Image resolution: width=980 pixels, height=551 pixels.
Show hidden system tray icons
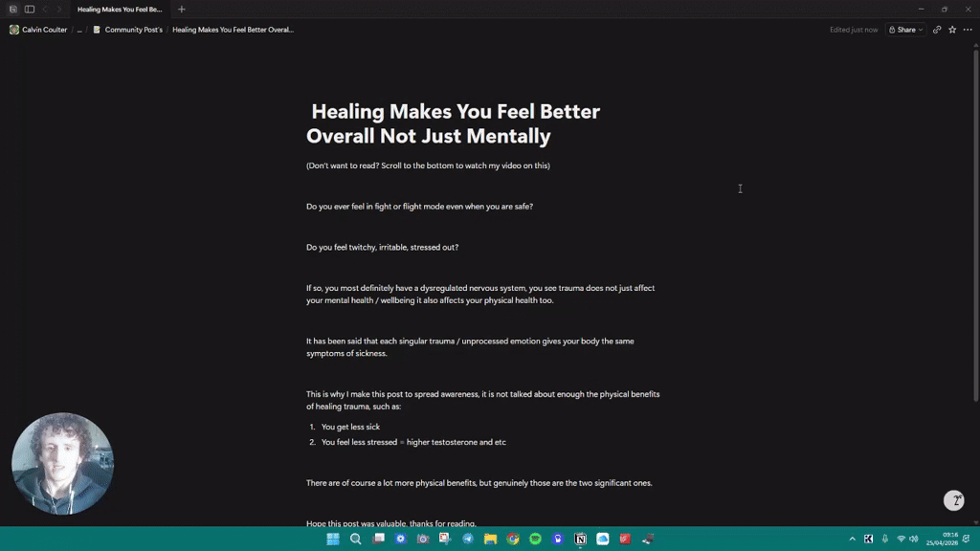[853, 540]
